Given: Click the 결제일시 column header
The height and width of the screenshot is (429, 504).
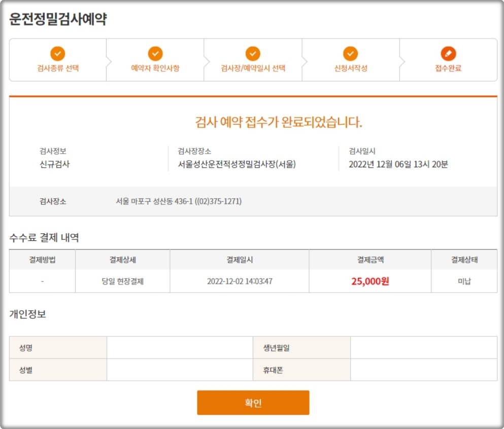Looking at the screenshot, I should (240, 260).
